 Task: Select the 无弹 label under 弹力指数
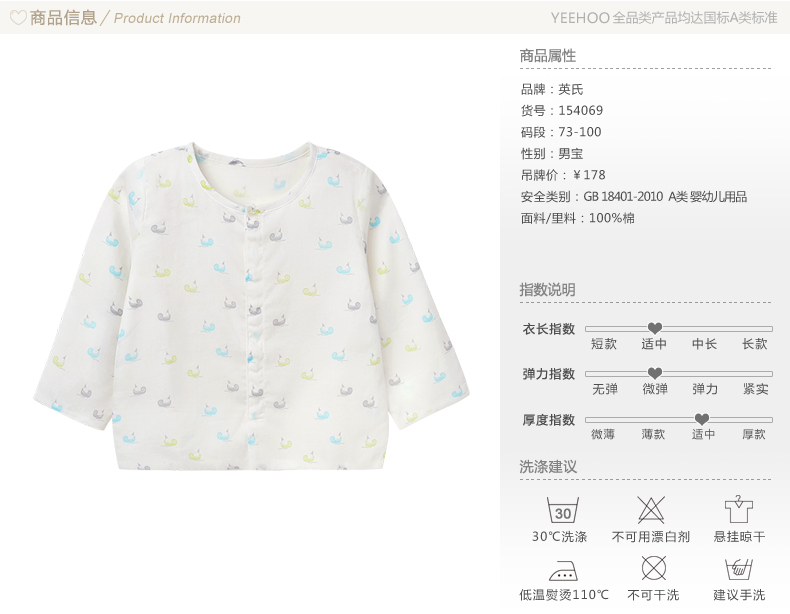[605, 389]
